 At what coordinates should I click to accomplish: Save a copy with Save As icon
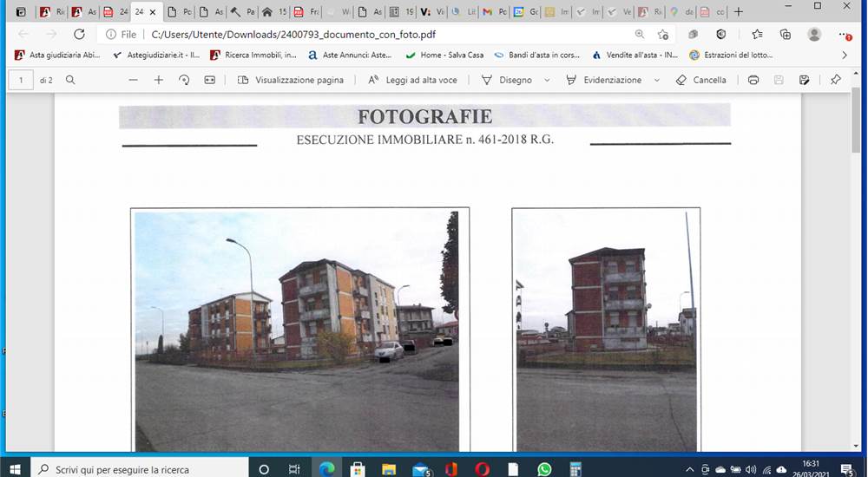point(805,81)
